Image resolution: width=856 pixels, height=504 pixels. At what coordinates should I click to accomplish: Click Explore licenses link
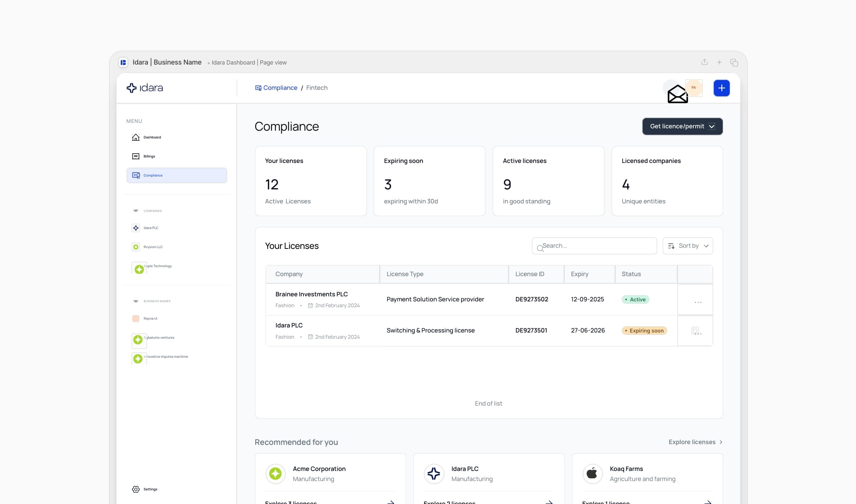coord(695,442)
